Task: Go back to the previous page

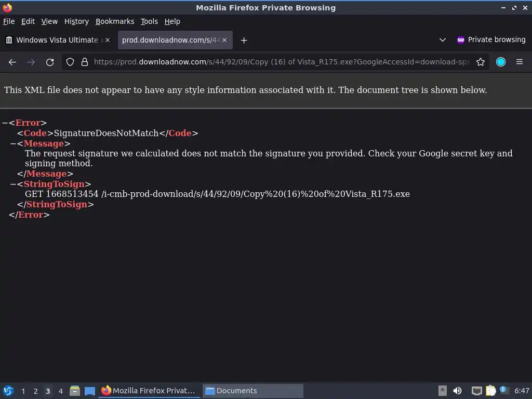Action: 12,62
